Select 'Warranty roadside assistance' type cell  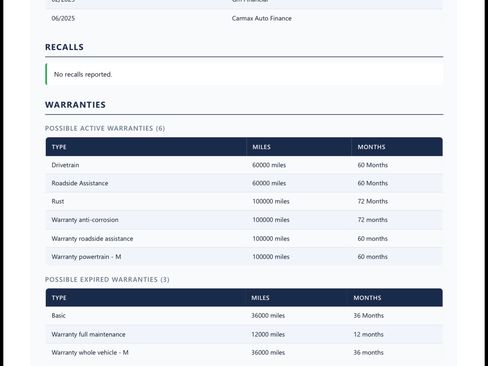[92, 239]
